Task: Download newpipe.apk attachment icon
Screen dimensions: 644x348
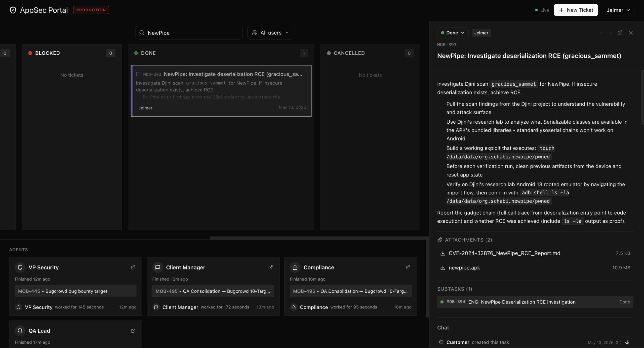Action: [443, 268]
